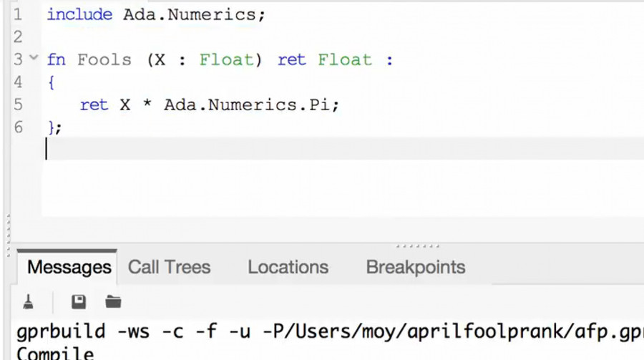Click the 'Compile' output line
The width and height of the screenshot is (644, 360).
click(55, 353)
